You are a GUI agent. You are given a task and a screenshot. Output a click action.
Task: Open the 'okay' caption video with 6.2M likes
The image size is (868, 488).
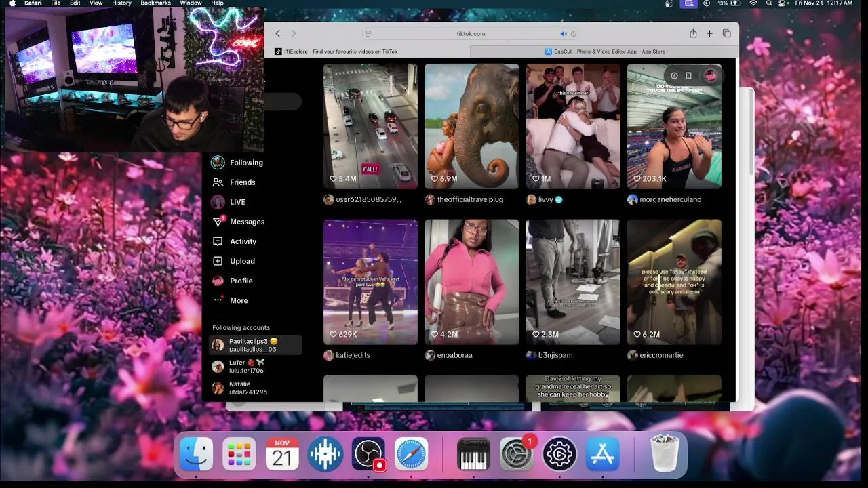(x=674, y=282)
